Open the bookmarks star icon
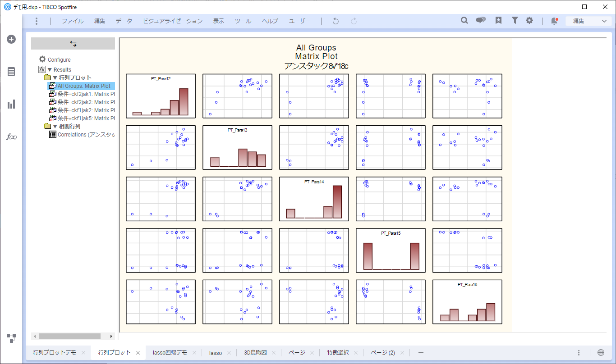Image resolution: width=616 pixels, height=364 pixels. 498,21
